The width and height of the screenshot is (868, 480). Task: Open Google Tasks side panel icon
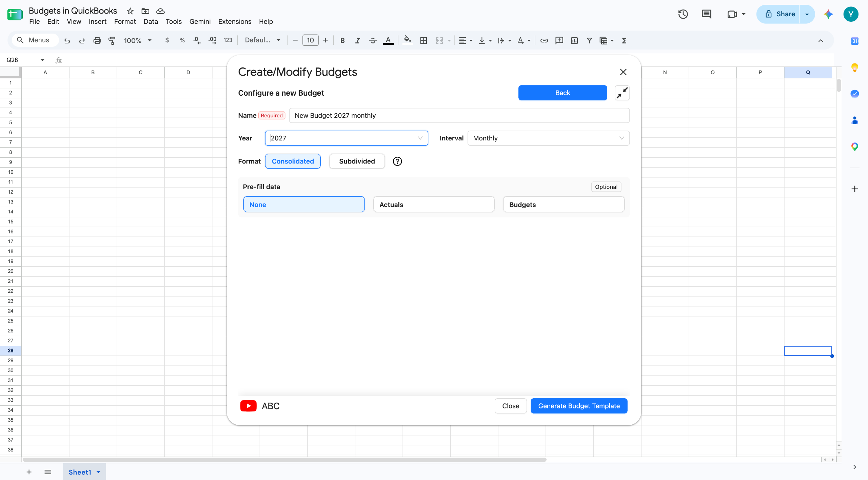click(854, 94)
